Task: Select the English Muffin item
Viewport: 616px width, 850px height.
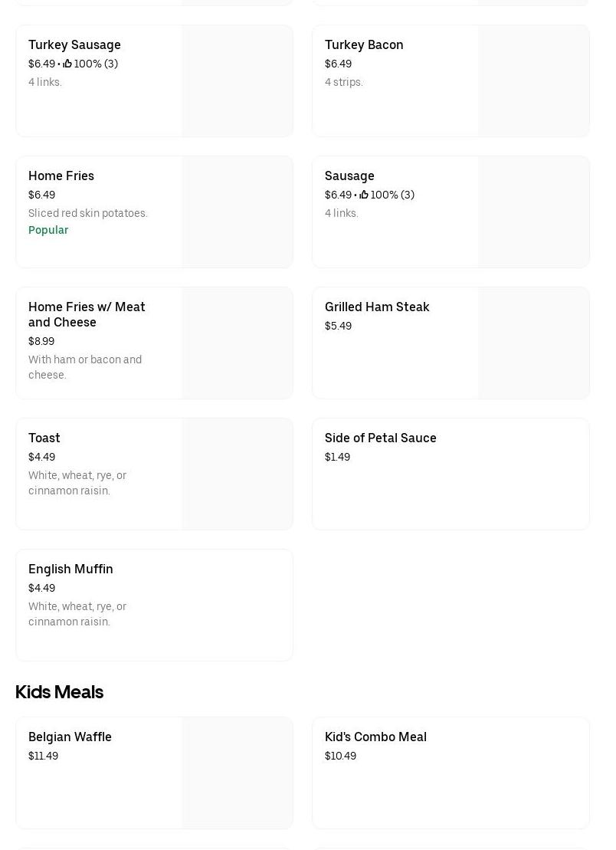Action: point(70,569)
